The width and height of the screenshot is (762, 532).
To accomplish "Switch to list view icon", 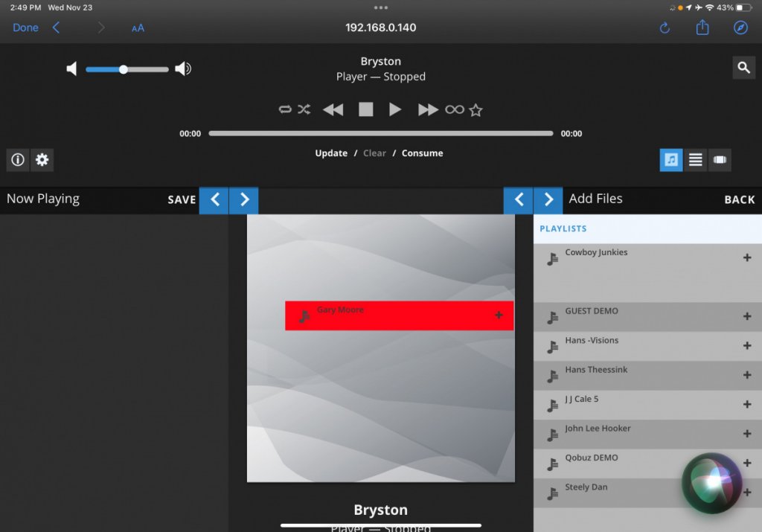I will tap(696, 160).
